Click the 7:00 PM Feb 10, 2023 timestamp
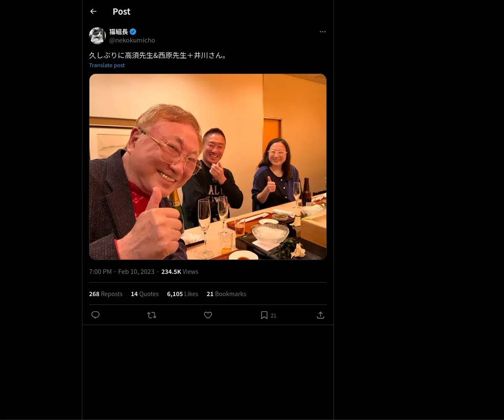504x420 pixels. tap(122, 272)
